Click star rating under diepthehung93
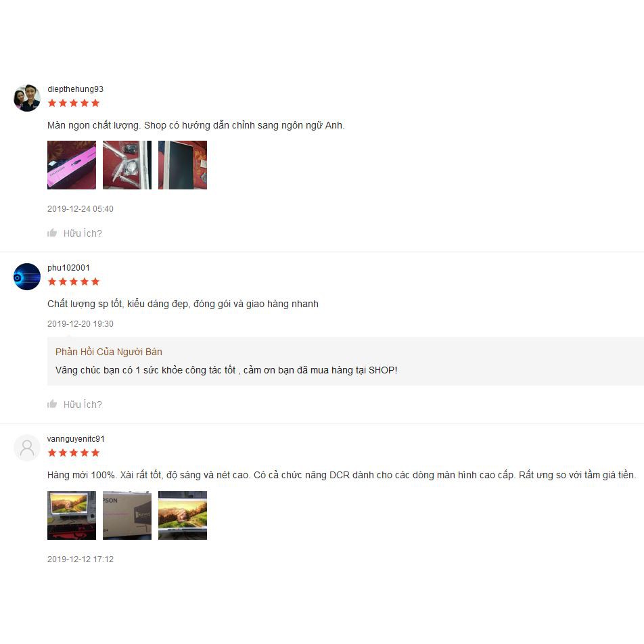The height and width of the screenshot is (644, 644). pyautogui.click(x=74, y=103)
